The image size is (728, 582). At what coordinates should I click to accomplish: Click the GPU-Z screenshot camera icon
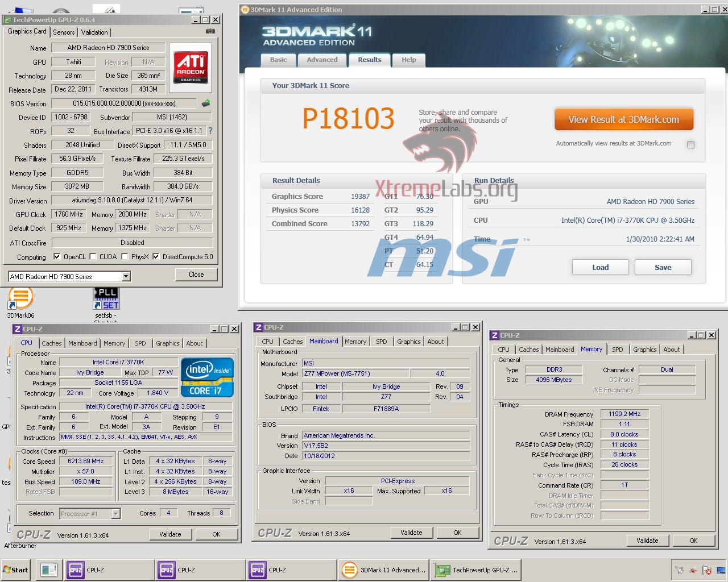(210, 31)
